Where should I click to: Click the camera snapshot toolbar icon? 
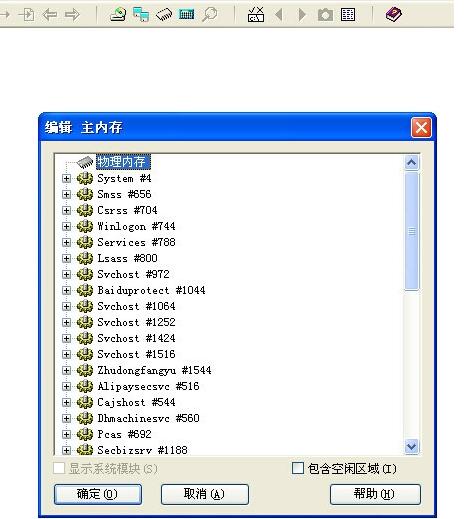[x=325, y=15]
